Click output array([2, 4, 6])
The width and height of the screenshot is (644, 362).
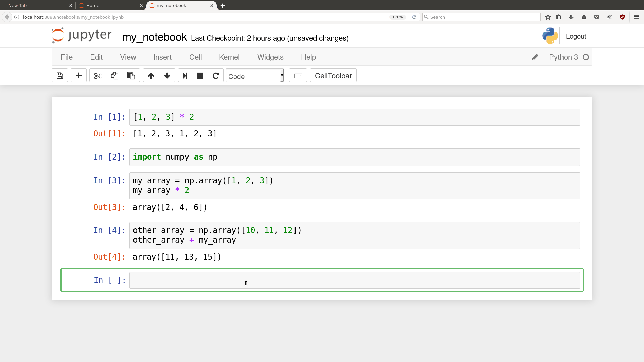pos(170,207)
